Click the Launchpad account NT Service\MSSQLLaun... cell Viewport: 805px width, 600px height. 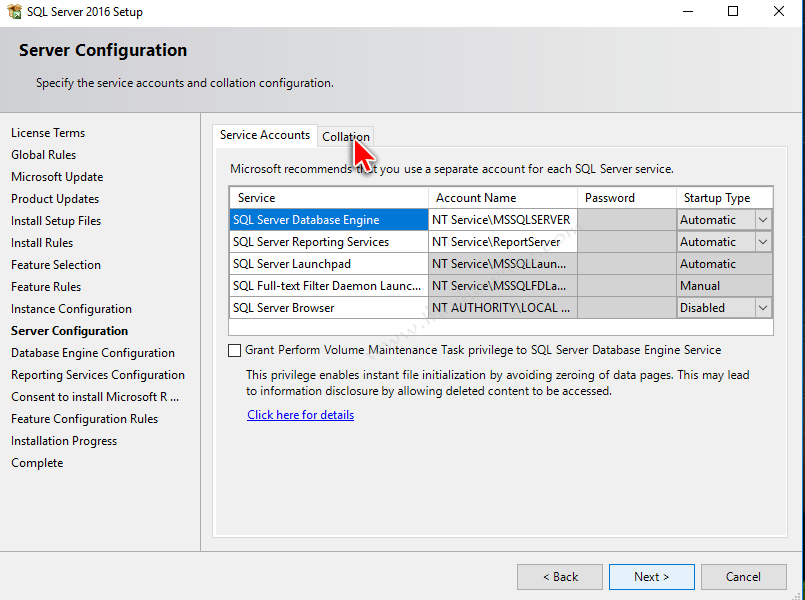(503, 264)
